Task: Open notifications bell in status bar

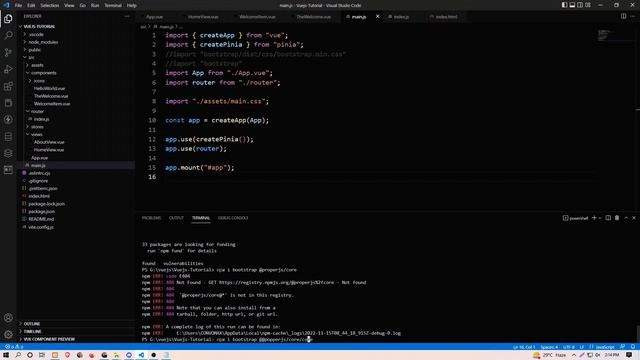Action: click(633, 347)
